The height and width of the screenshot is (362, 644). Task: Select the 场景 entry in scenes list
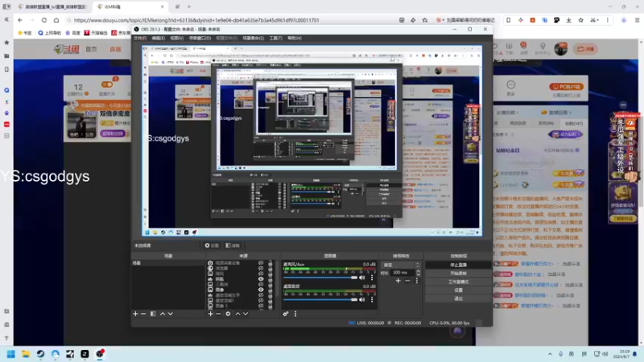167,263
